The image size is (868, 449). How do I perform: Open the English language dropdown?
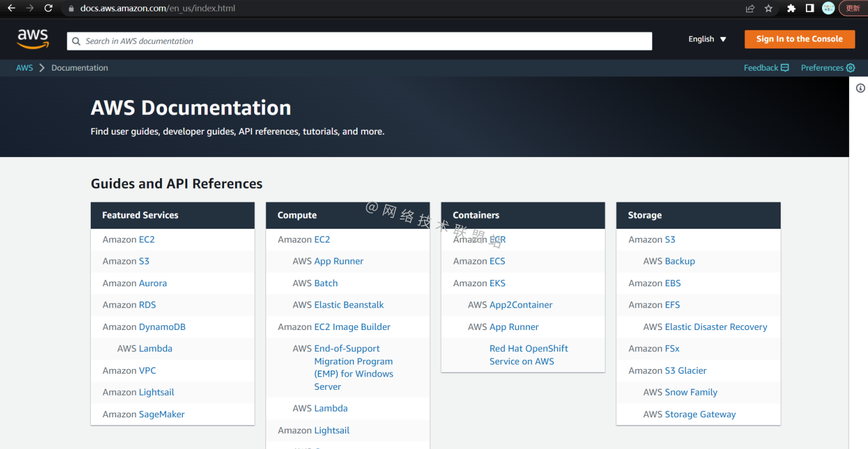[x=708, y=39]
